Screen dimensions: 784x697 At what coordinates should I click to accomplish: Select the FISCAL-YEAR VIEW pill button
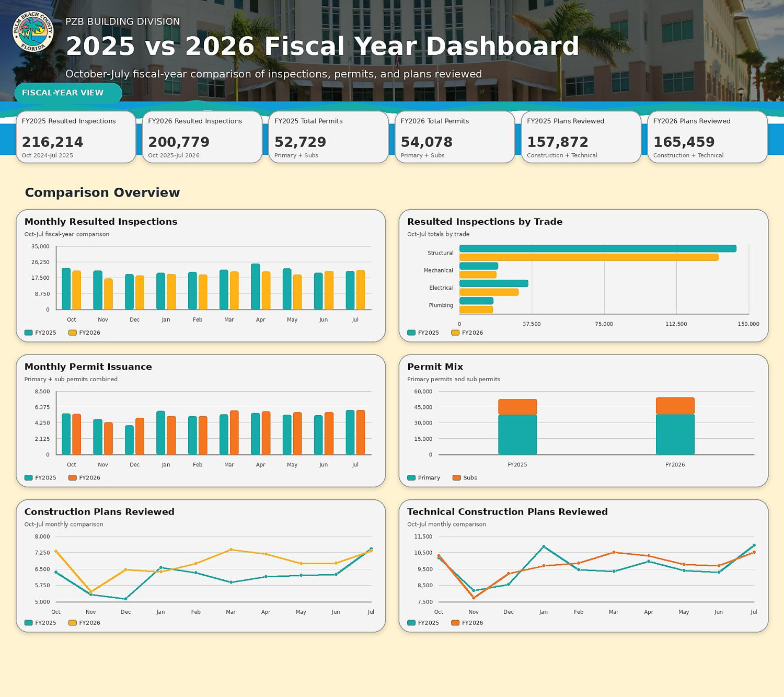click(x=68, y=93)
